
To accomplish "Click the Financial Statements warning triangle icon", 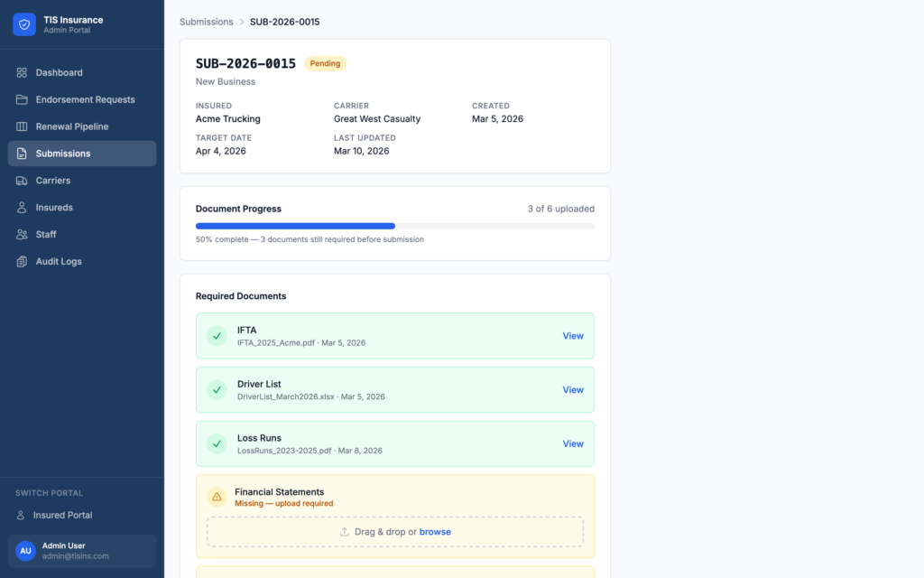I will (217, 498).
